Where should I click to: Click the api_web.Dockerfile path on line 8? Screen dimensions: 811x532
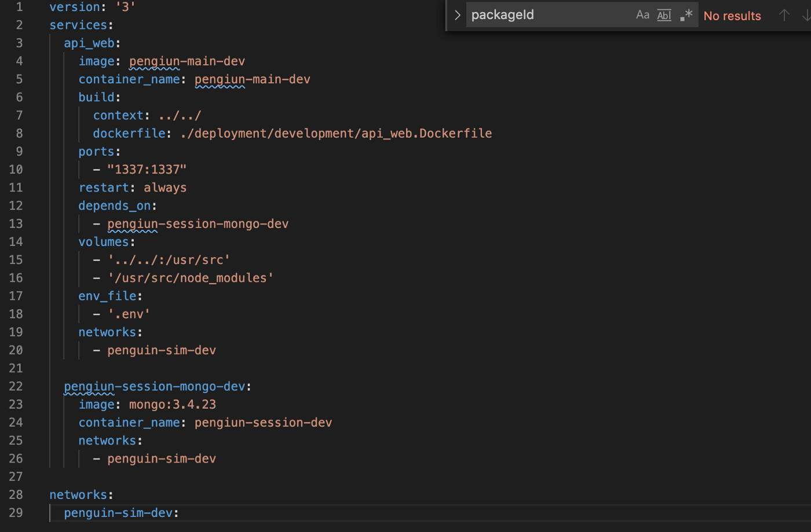[x=336, y=133]
